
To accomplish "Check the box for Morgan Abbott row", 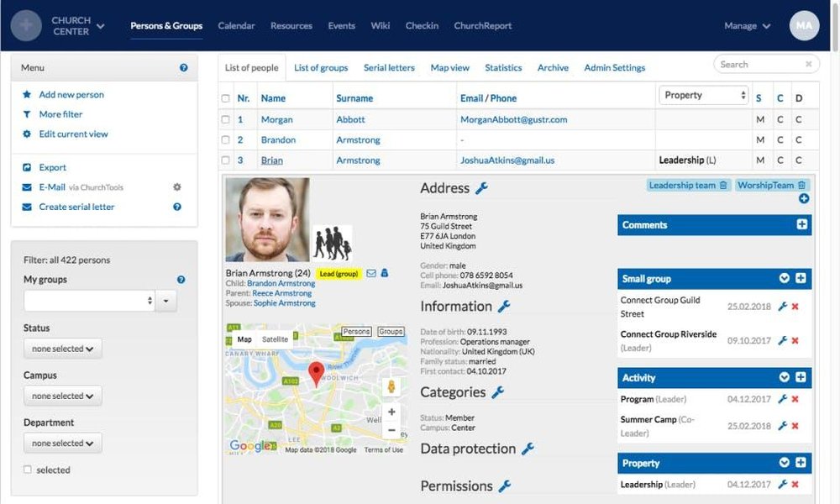I will (x=225, y=119).
